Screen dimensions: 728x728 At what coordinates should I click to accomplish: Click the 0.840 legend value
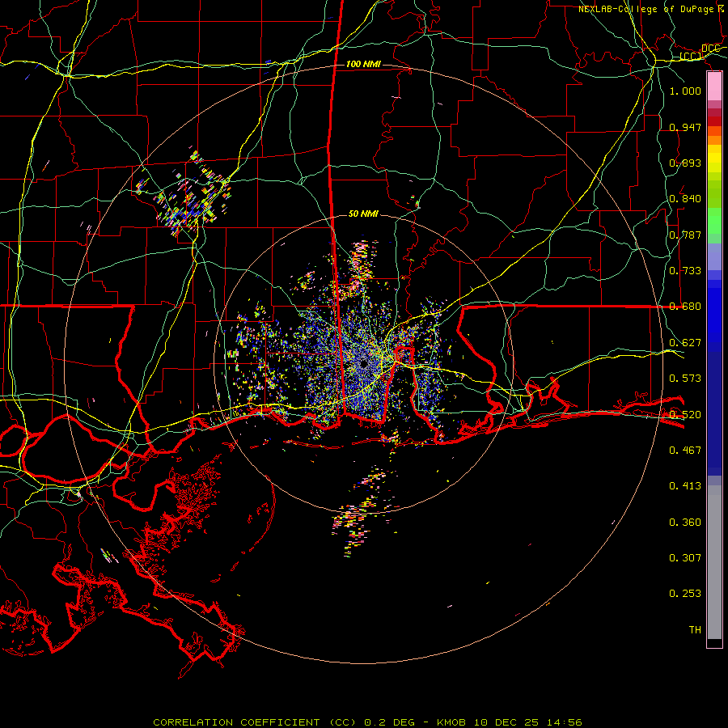click(x=685, y=198)
